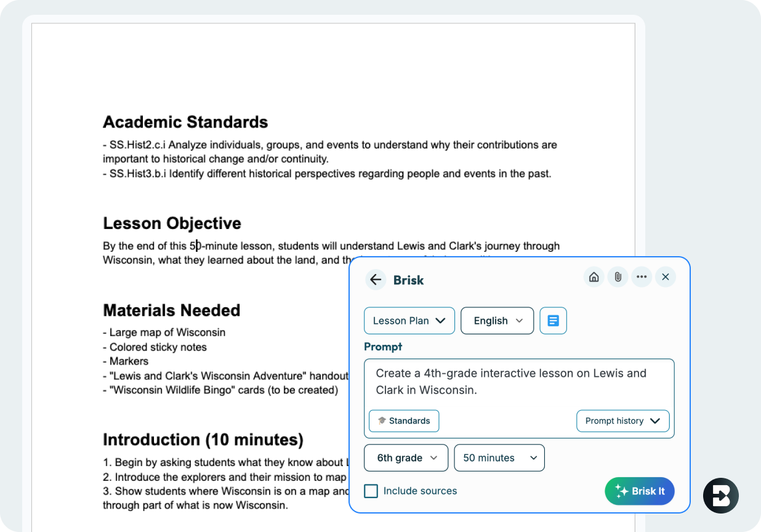Click the 'Lewis and Clark's Wisconsin Adventure' handout line
Screen dimensions: 761x532
225,376
